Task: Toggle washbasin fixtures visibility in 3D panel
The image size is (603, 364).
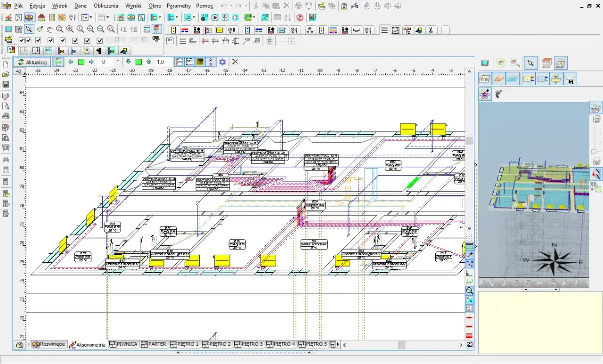Action: click(556, 79)
